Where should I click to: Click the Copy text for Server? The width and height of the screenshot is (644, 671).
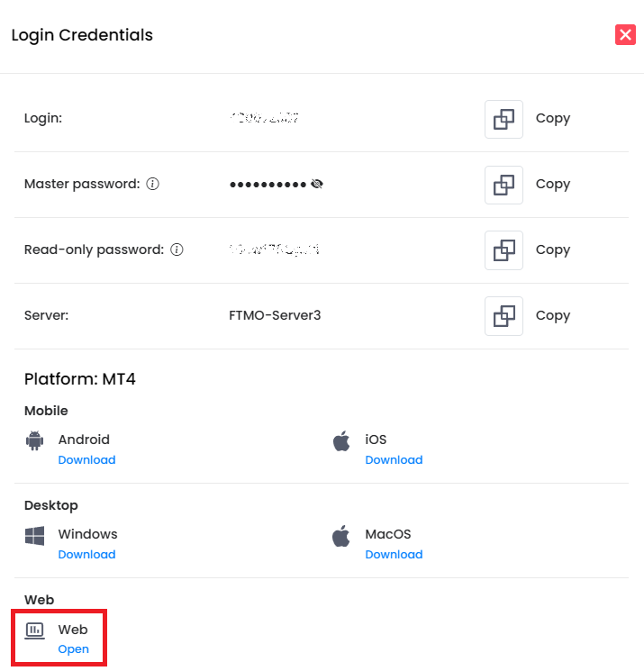pos(553,316)
